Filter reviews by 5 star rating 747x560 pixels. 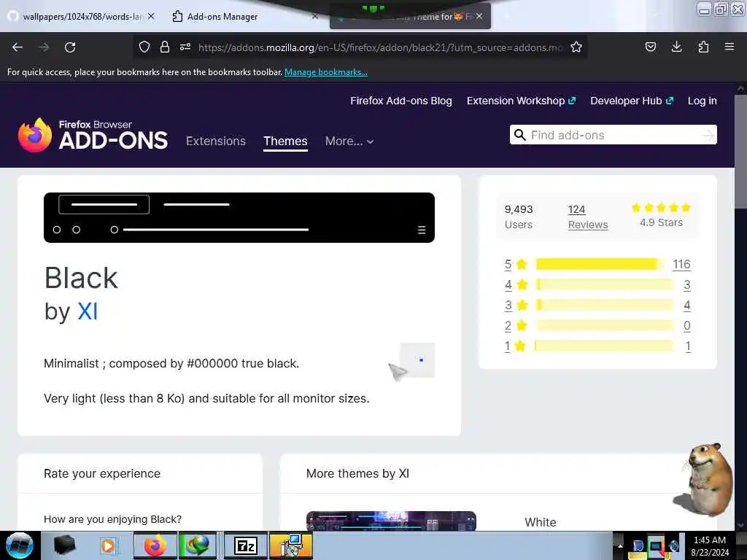pyautogui.click(x=516, y=264)
